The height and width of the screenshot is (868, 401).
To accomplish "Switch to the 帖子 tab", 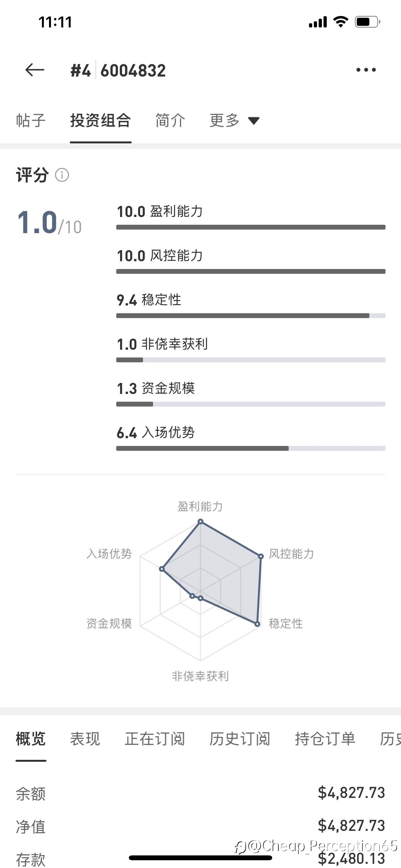I will tap(31, 120).
